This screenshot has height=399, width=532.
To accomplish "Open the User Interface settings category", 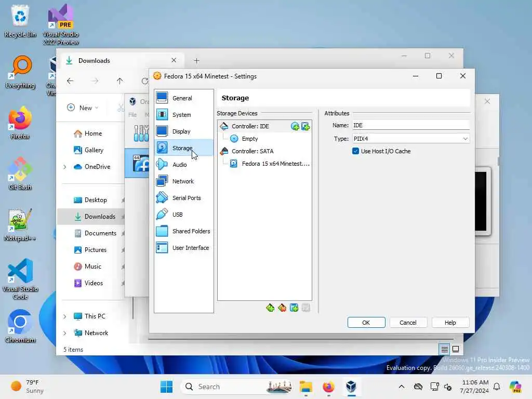I will [x=183, y=248].
